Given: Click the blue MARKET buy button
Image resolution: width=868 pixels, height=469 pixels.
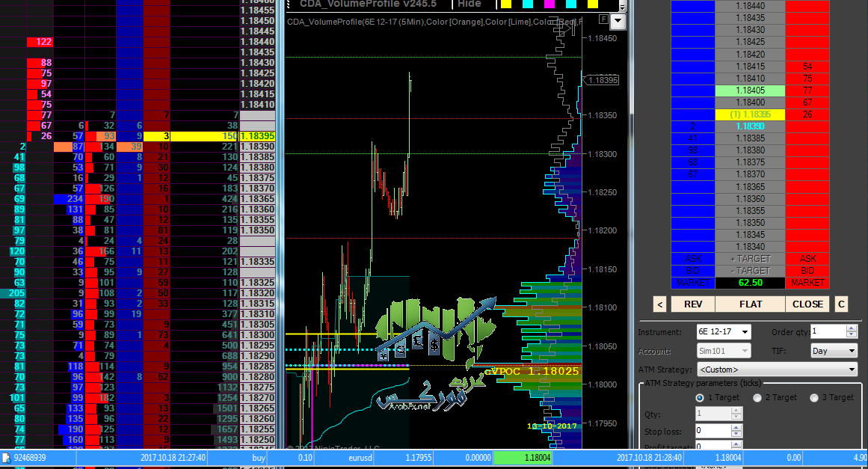Looking at the screenshot, I should 693,283.
